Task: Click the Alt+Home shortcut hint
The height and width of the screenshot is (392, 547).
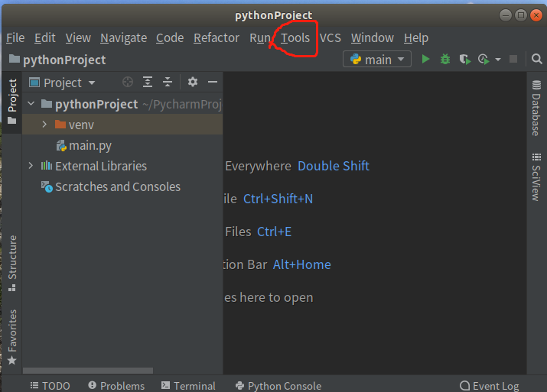Action: click(301, 264)
